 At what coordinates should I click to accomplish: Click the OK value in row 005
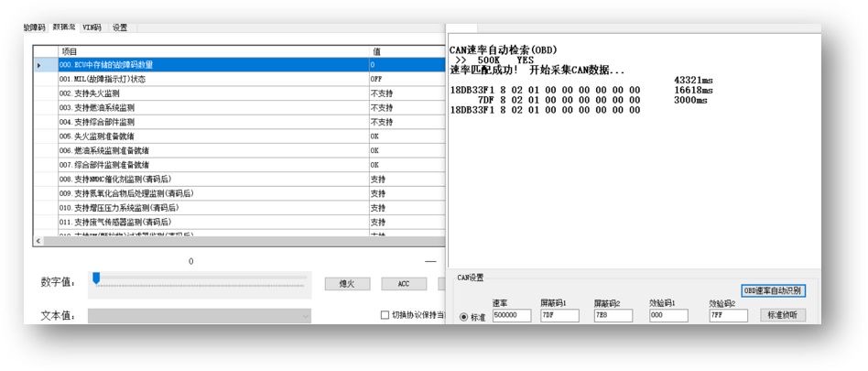click(x=374, y=136)
